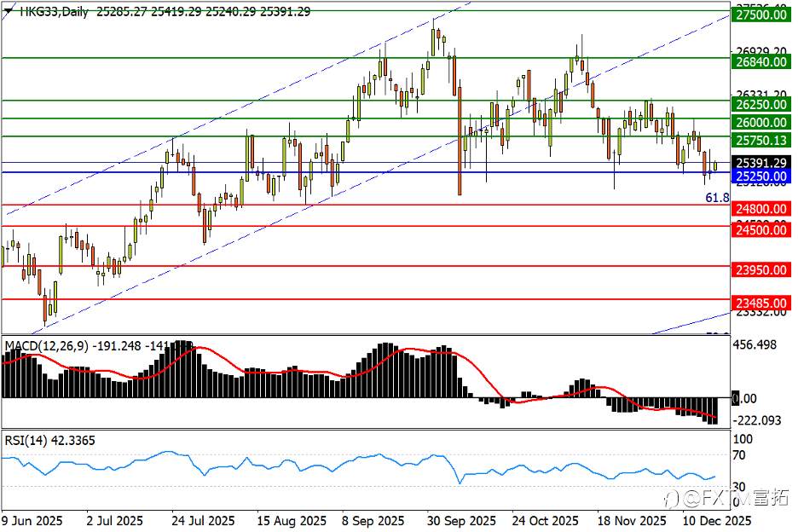Screen dimensions: 798x532
Task: Click the 61.8 Fibonacci level label
Action: click(x=717, y=198)
